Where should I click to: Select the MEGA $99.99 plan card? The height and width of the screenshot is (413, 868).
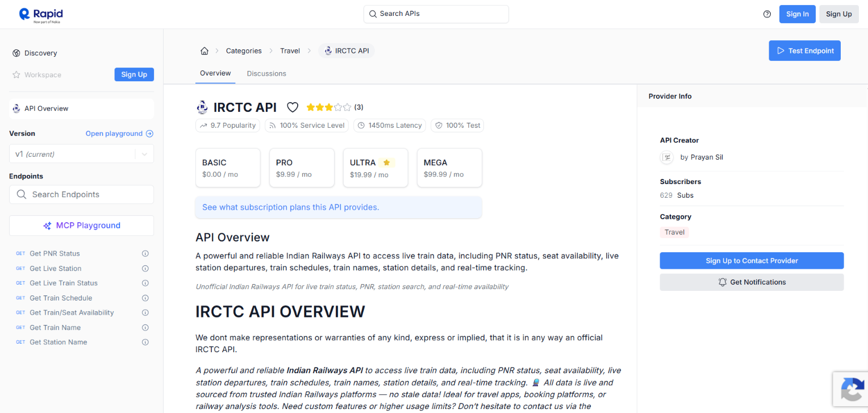pos(449,168)
